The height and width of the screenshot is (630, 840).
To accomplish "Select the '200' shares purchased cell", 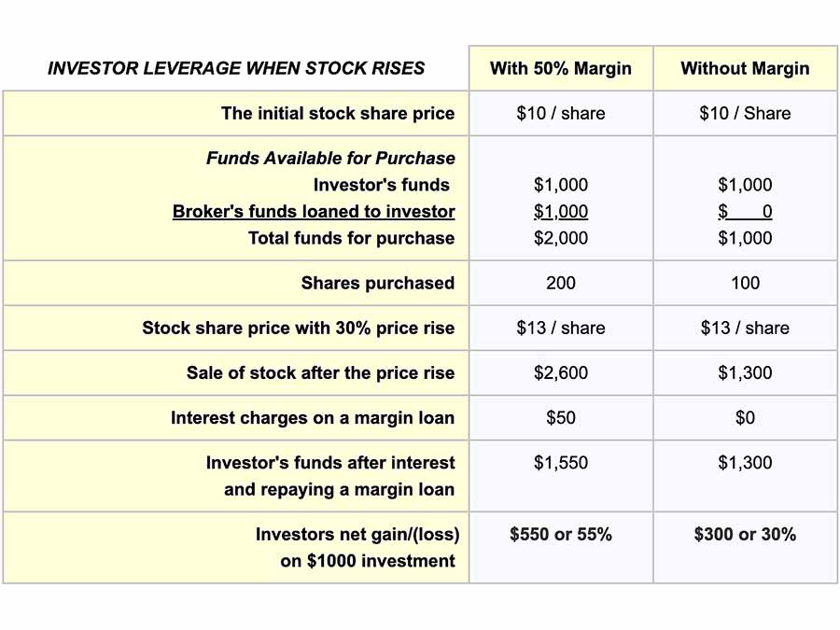I will click(x=561, y=283).
